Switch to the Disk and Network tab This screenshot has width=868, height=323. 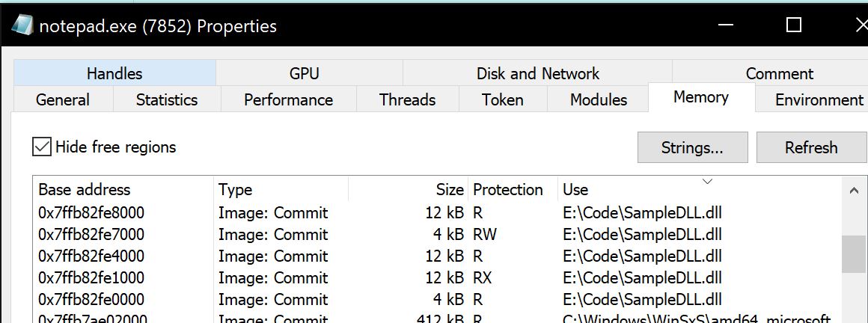pyautogui.click(x=537, y=73)
